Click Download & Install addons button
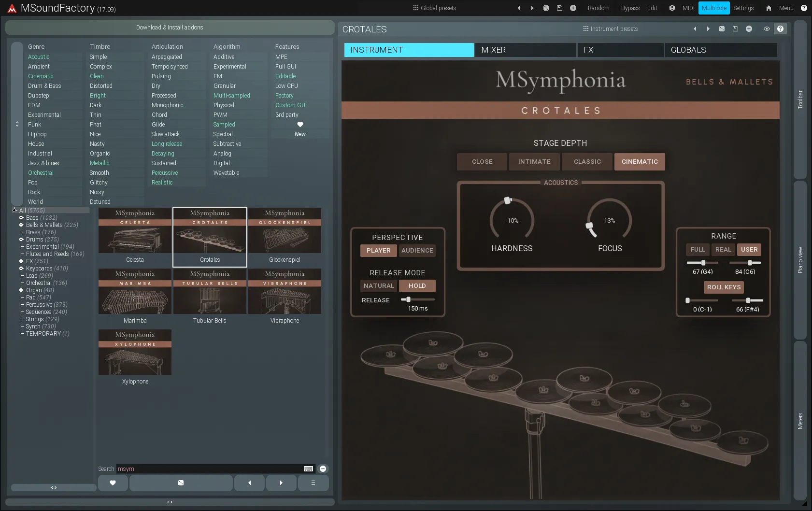Image resolution: width=812 pixels, height=511 pixels. 170,28
